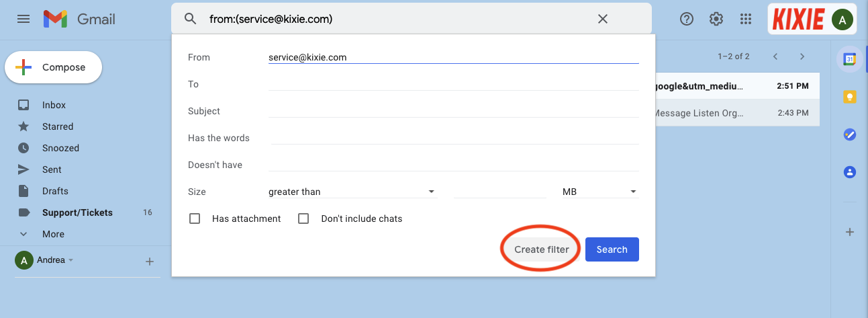Click the 1–2 of 2 counter

[734, 56]
